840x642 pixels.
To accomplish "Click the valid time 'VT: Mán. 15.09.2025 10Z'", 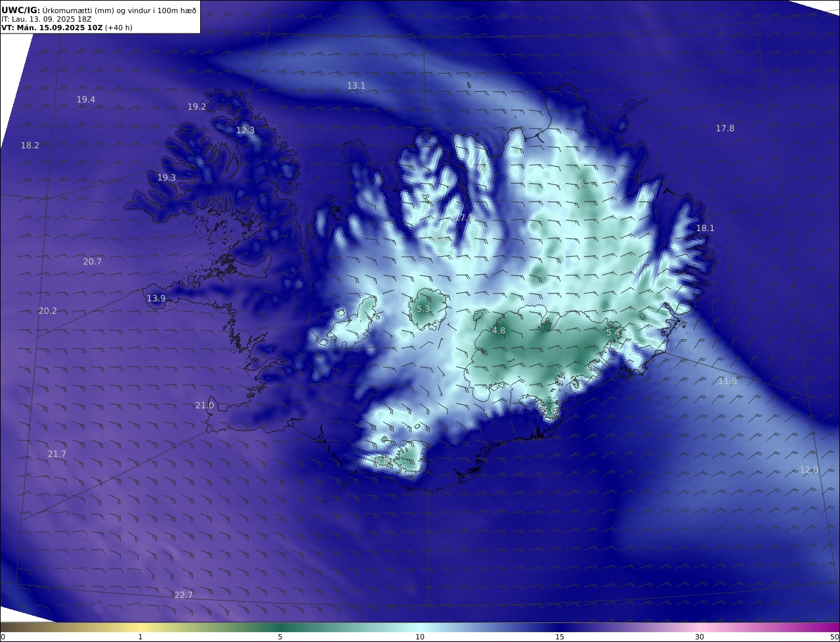I will point(52,28).
